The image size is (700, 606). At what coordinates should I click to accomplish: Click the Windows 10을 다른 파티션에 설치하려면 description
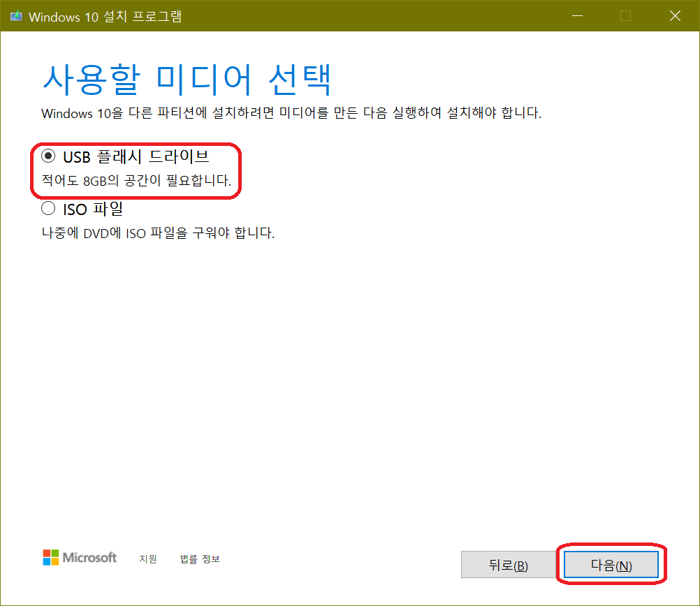291,112
